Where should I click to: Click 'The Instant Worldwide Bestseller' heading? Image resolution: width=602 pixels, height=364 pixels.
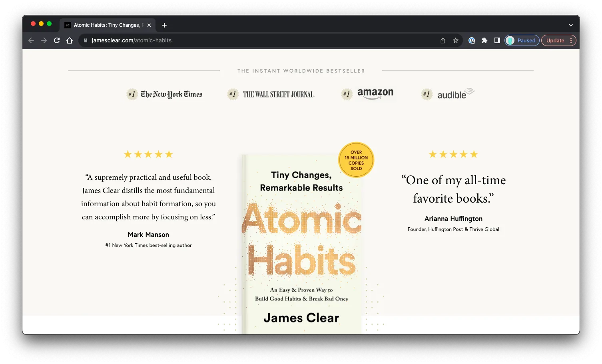pyautogui.click(x=301, y=71)
